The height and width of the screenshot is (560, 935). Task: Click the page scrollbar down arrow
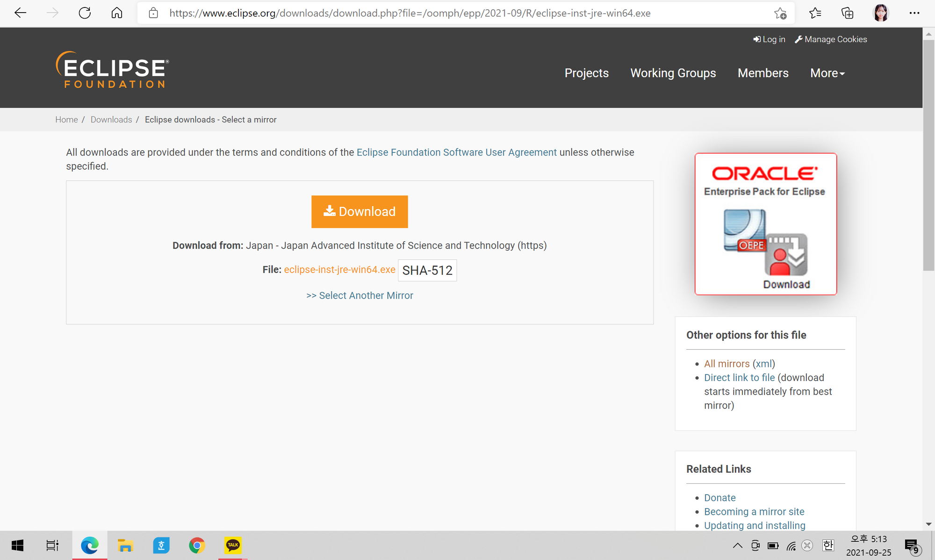point(928,524)
